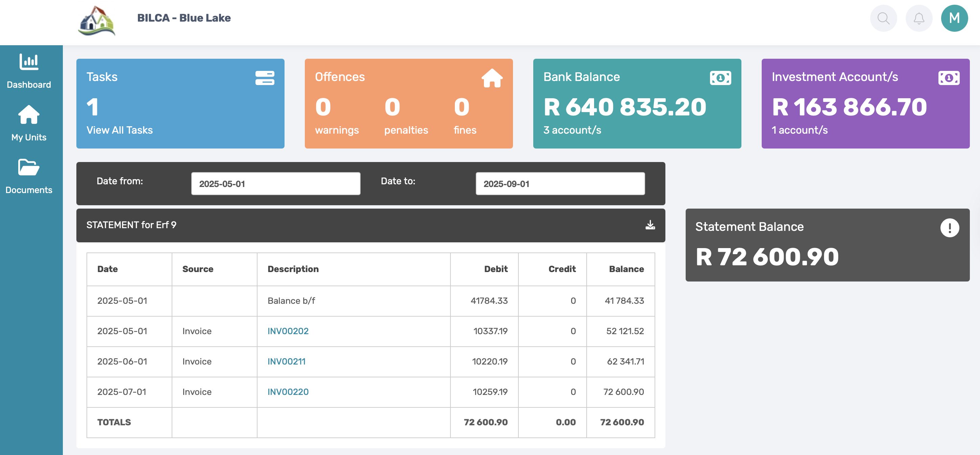Click the Offences card house icon
This screenshot has width=980, height=455.
pyautogui.click(x=492, y=78)
